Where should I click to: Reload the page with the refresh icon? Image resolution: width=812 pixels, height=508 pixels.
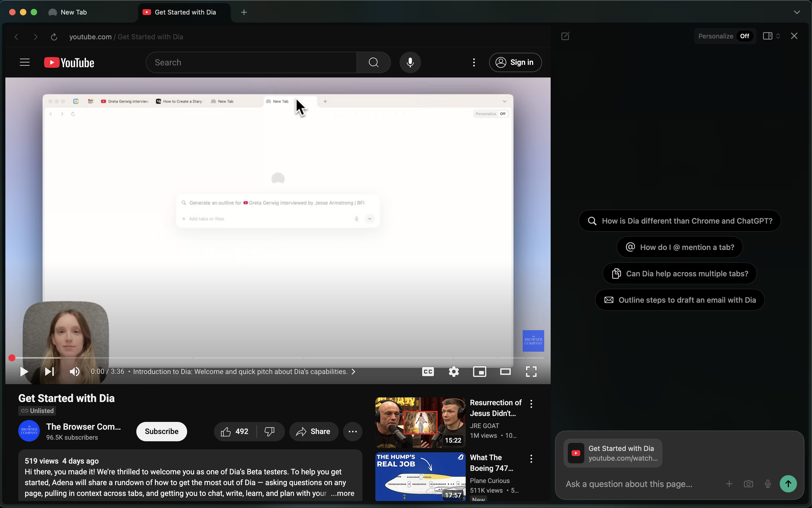coord(54,37)
